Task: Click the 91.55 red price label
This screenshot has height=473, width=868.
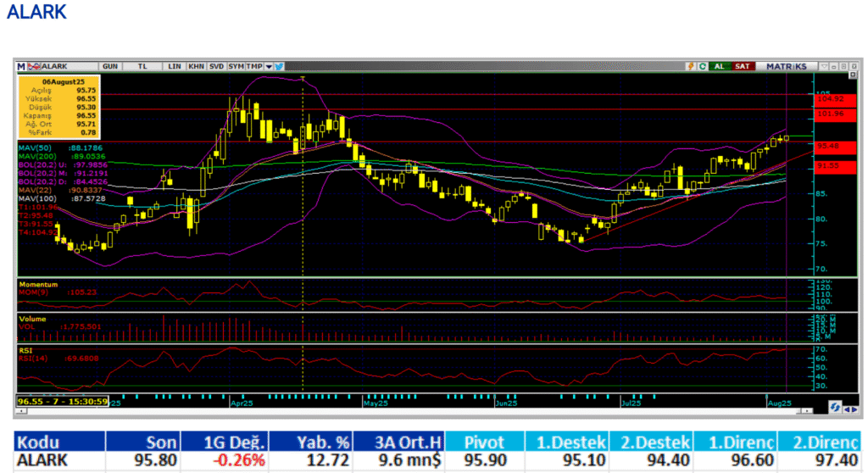Action: 834,166
